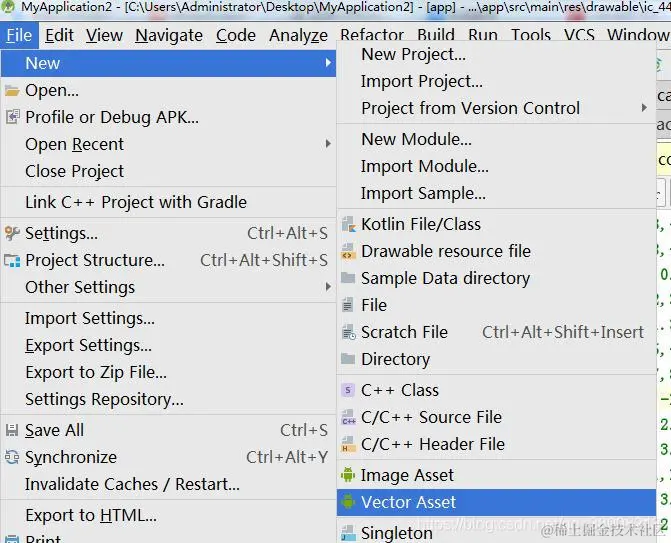Click the Android icon beside Image Asset

[348, 475]
